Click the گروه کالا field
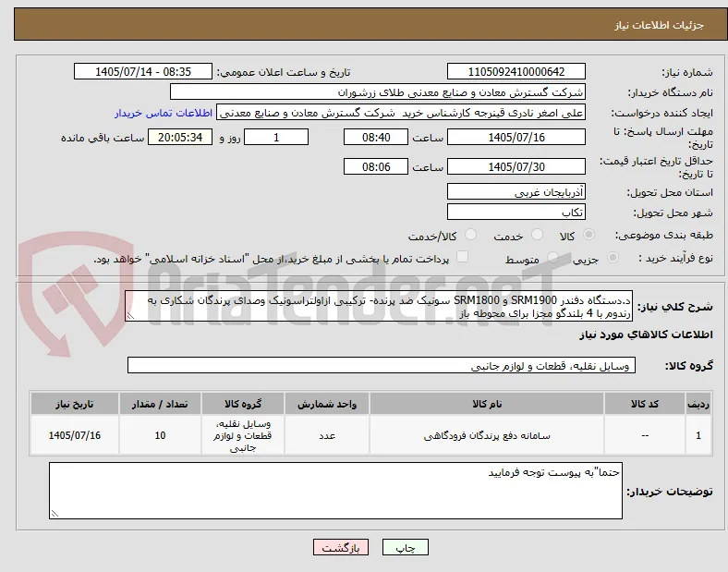 [x=382, y=365]
